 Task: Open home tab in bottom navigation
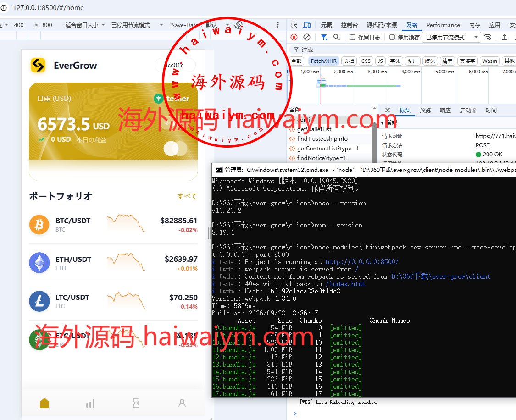[x=44, y=403]
